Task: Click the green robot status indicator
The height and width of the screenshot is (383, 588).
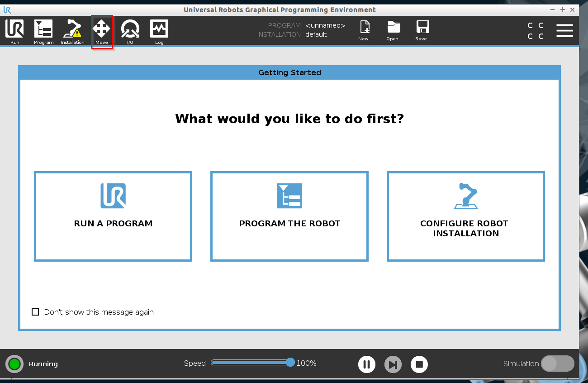Action: pos(14,364)
